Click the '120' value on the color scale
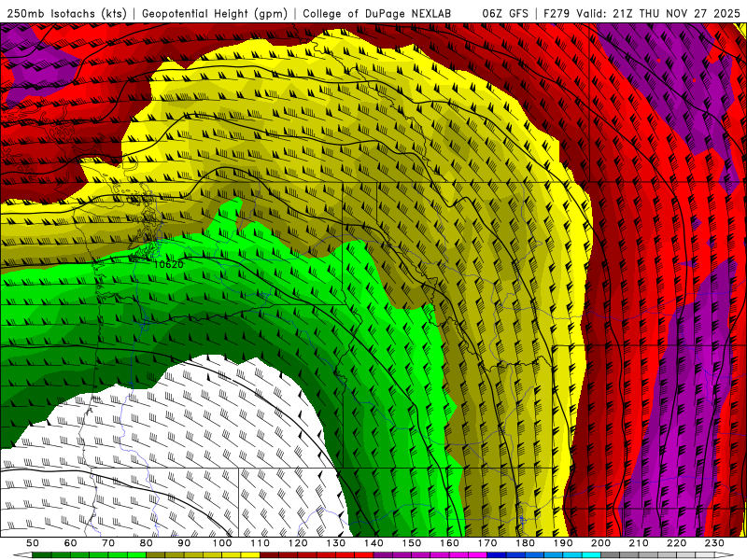The width and height of the screenshot is (747, 560). coord(298,543)
